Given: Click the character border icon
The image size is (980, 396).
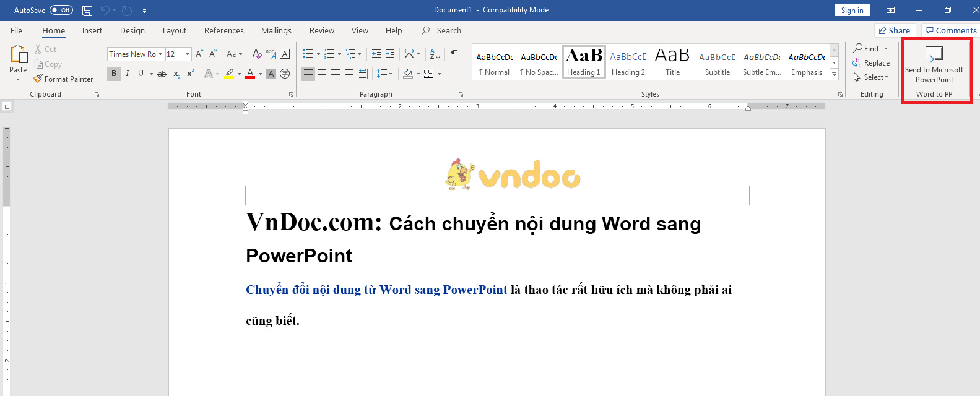Looking at the screenshot, I should pyautogui.click(x=285, y=54).
